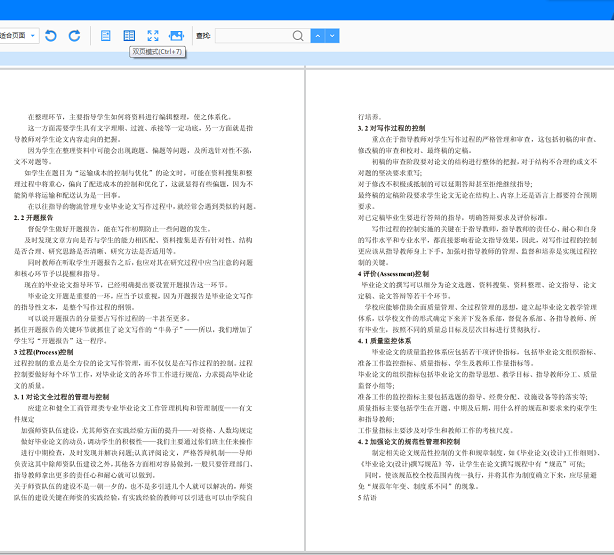Screen dimensions: 614x555
Task: Jump to previous search result with up arrow
Action: click(318, 36)
